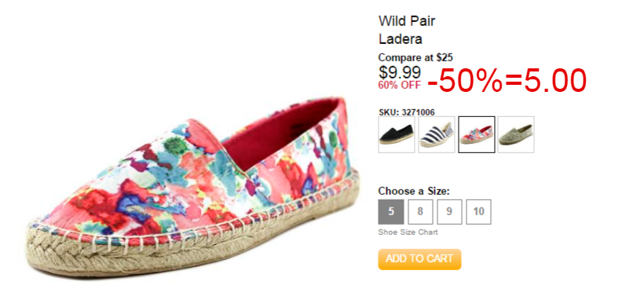Click the Wild Pair brand name

coord(407,21)
